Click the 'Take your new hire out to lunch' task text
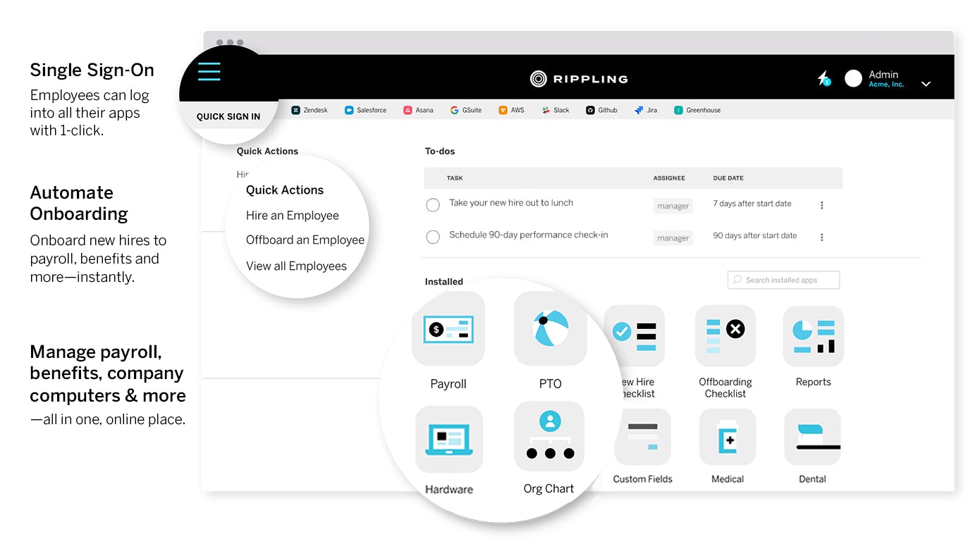 click(x=511, y=203)
